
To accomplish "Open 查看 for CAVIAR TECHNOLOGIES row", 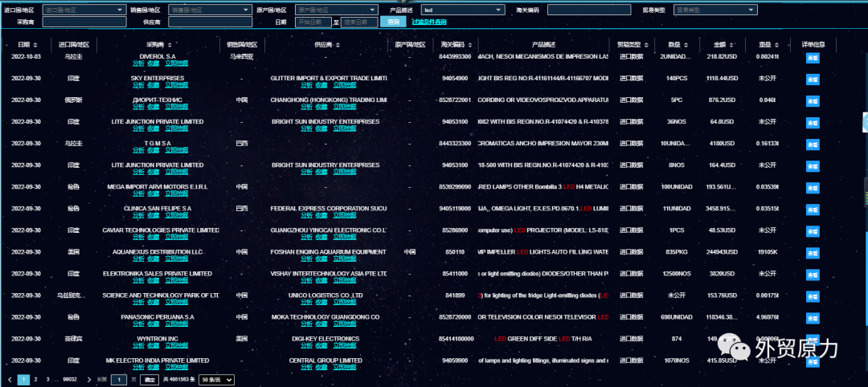I will [x=813, y=232].
